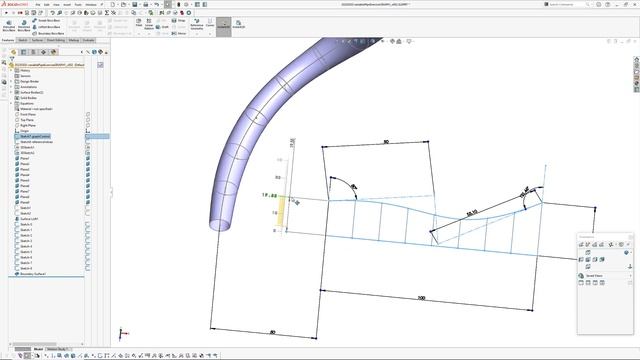The width and height of the screenshot is (640, 360).
Task: Toggle Sketch1 visibility in display pane
Action: [x=88, y=208]
